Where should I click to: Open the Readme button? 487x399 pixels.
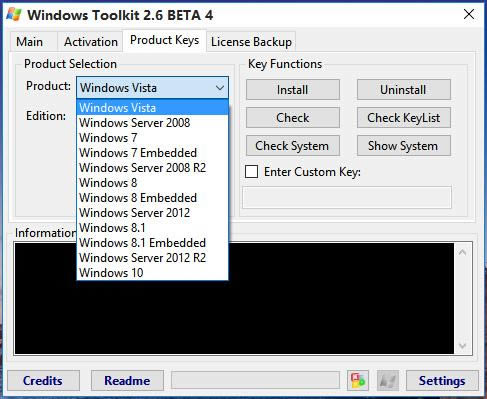click(x=127, y=380)
